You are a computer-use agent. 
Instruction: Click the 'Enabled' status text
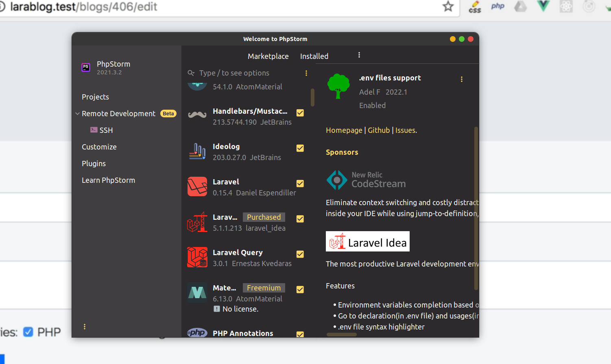pyautogui.click(x=372, y=106)
